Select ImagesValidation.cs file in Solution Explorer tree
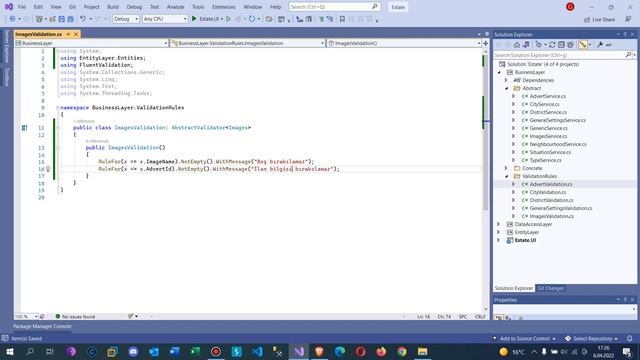The height and width of the screenshot is (360, 640). pyautogui.click(x=551, y=216)
